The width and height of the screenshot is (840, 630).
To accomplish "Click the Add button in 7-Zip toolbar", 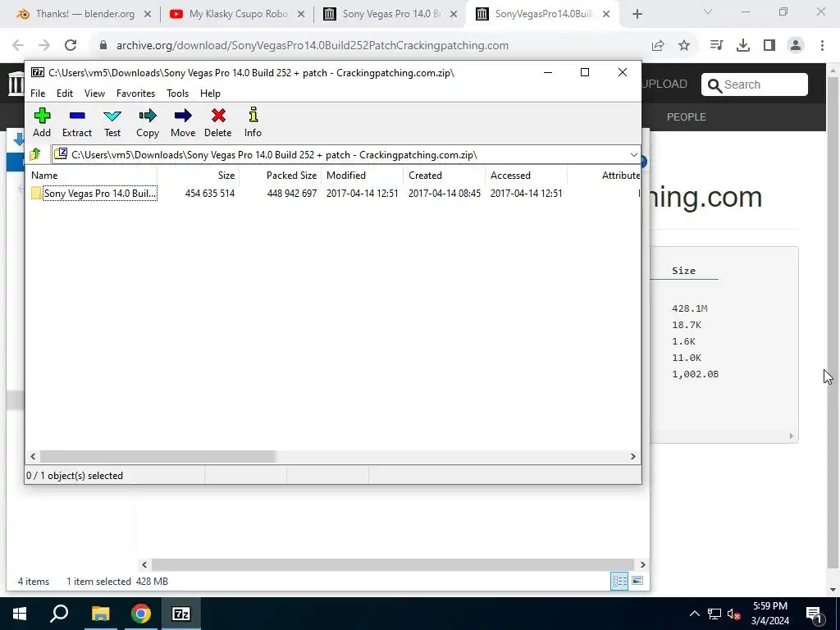I will tap(42, 123).
